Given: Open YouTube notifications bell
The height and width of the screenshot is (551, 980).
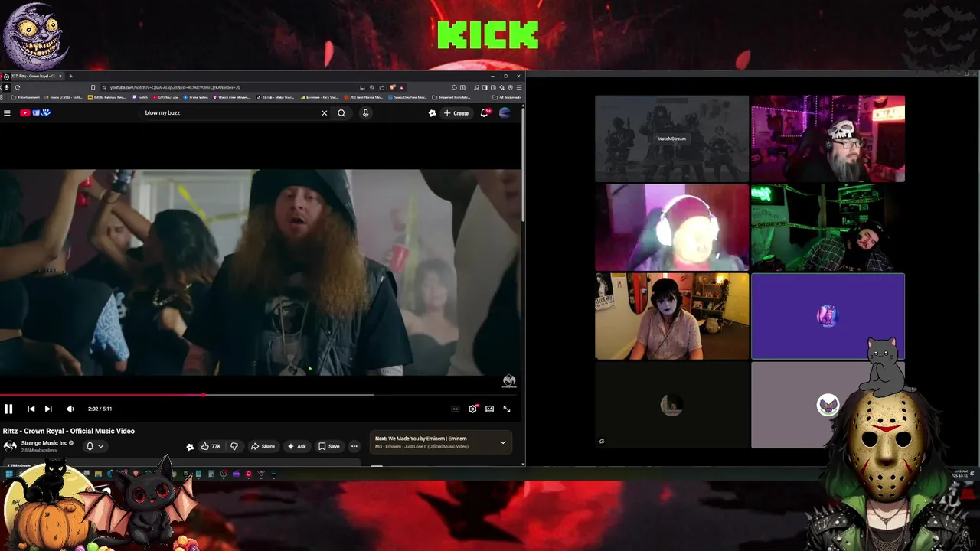Looking at the screenshot, I should point(484,113).
